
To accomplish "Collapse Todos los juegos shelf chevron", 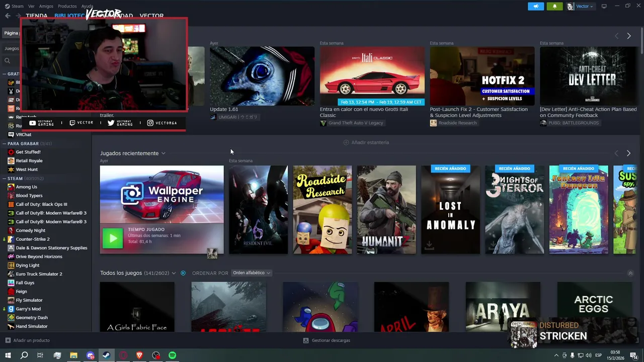I will tap(630, 274).
